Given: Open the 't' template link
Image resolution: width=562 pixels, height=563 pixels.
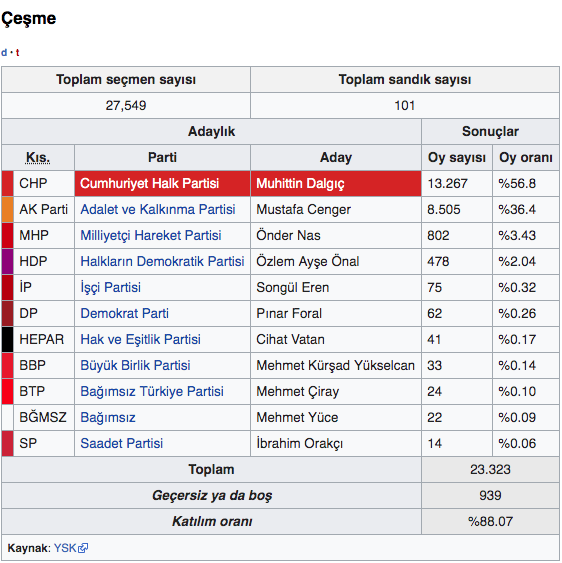Looking at the screenshot, I should pyautogui.click(x=17, y=52).
